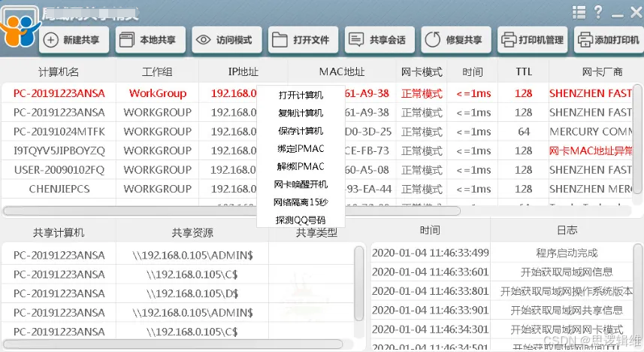Click the computer list horizontal scrollbar
644x352 pixels.
pyautogui.click(x=231, y=211)
